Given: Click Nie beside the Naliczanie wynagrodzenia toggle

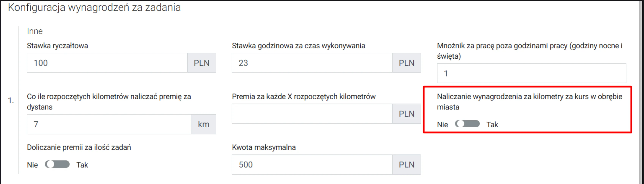Looking at the screenshot, I should pos(442,125).
